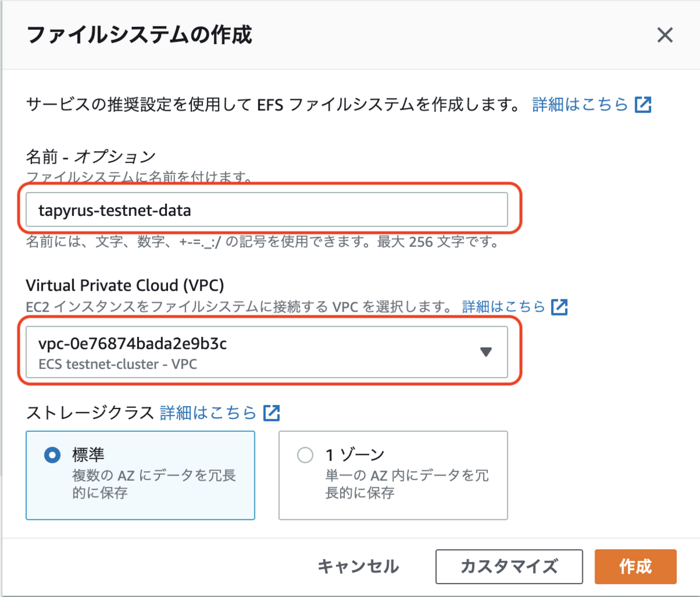Select the 標準 storage class radio button
The height and width of the screenshot is (597, 700).
[x=52, y=455]
